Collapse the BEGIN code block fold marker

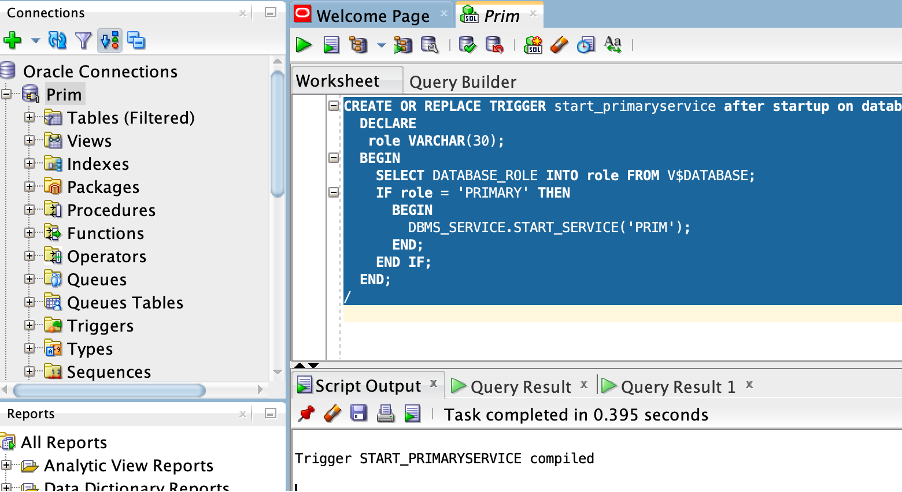(333, 158)
